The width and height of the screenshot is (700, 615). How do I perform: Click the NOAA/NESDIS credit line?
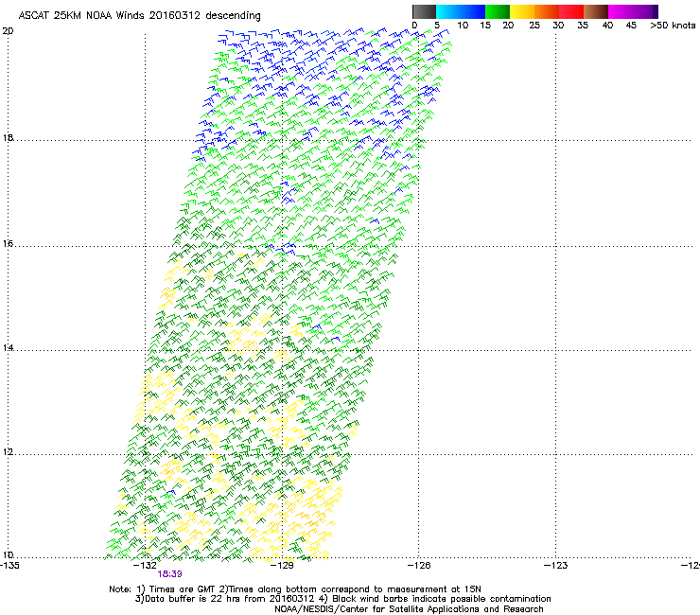(409, 609)
